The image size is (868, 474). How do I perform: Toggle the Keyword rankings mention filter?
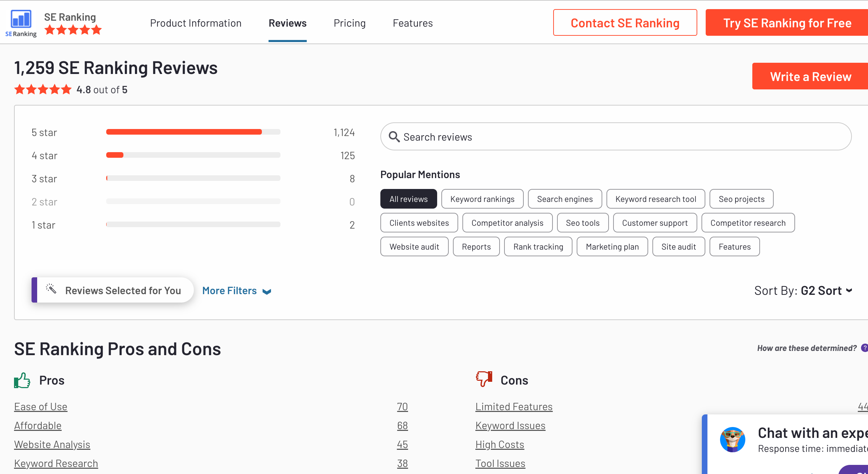click(482, 198)
